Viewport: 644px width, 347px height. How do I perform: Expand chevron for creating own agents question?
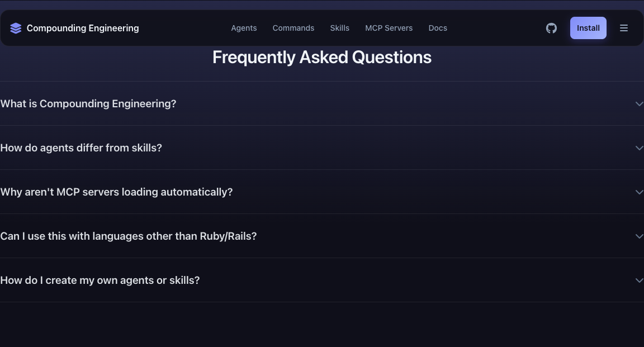click(x=639, y=281)
